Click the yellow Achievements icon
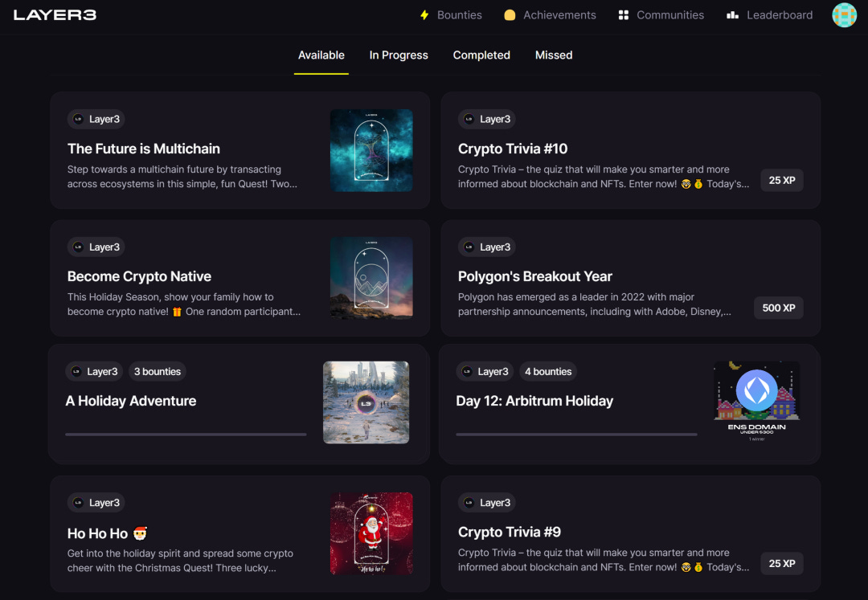This screenshot has height=600, width=868. coord(510,15)
